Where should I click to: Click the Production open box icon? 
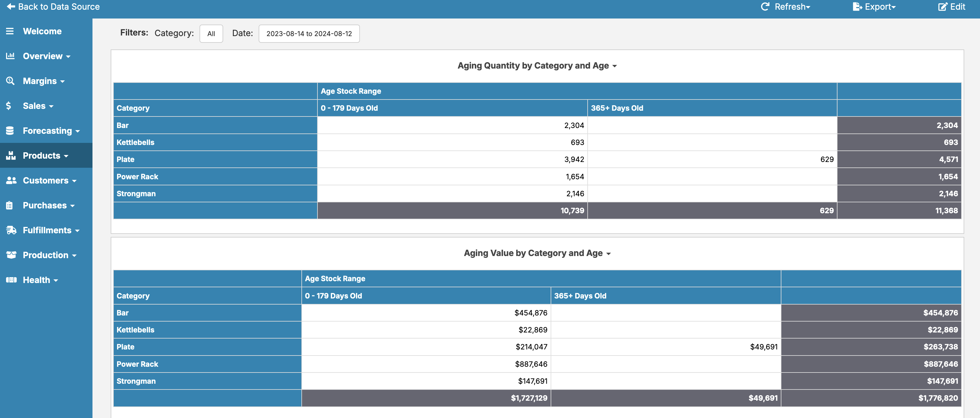(x=11, y=255)
